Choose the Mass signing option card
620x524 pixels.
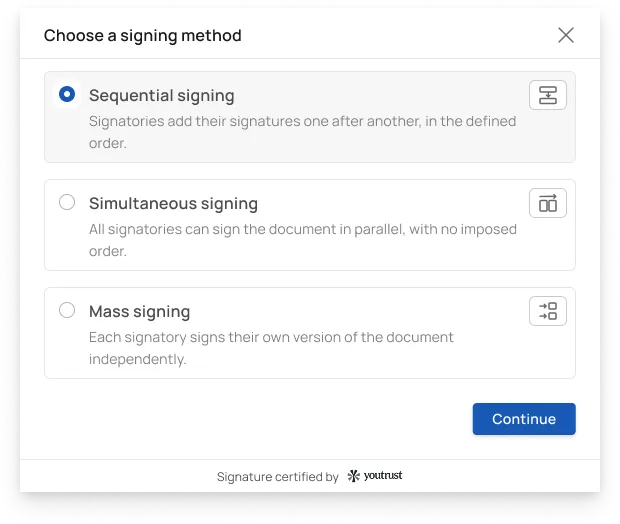click(x=310, y=333)
